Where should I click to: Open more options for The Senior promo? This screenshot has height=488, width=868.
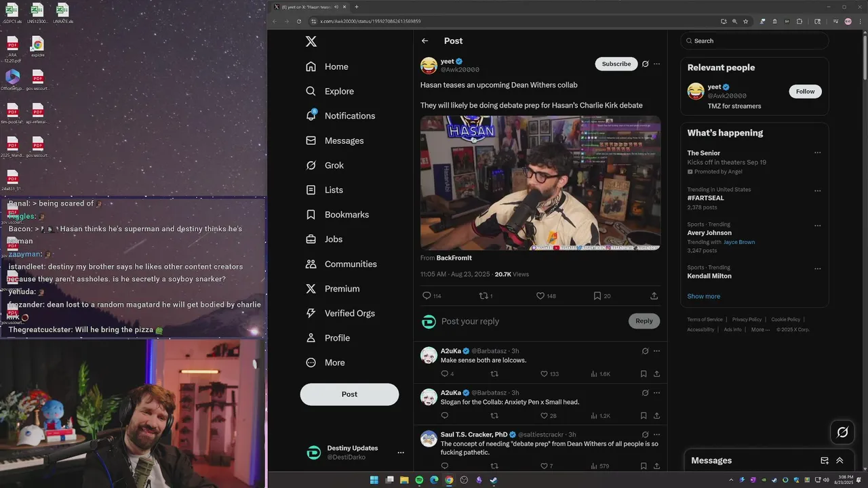[x=817, y=153]
